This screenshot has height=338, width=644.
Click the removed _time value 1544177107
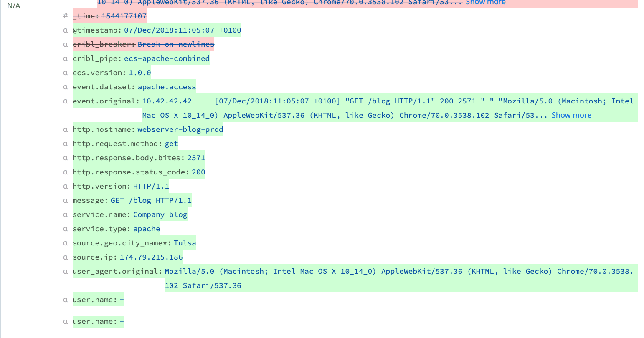(x=124, y=16)
